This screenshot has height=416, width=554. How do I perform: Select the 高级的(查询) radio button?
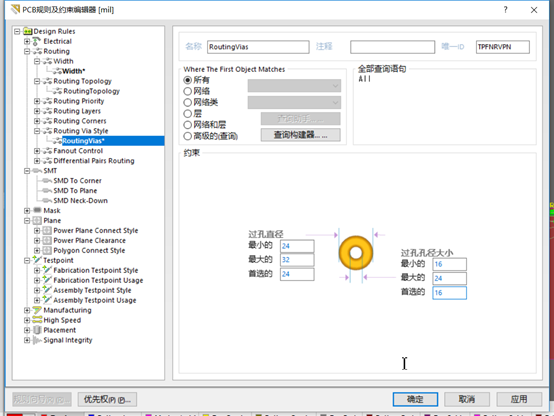click(x=188, y=136)
